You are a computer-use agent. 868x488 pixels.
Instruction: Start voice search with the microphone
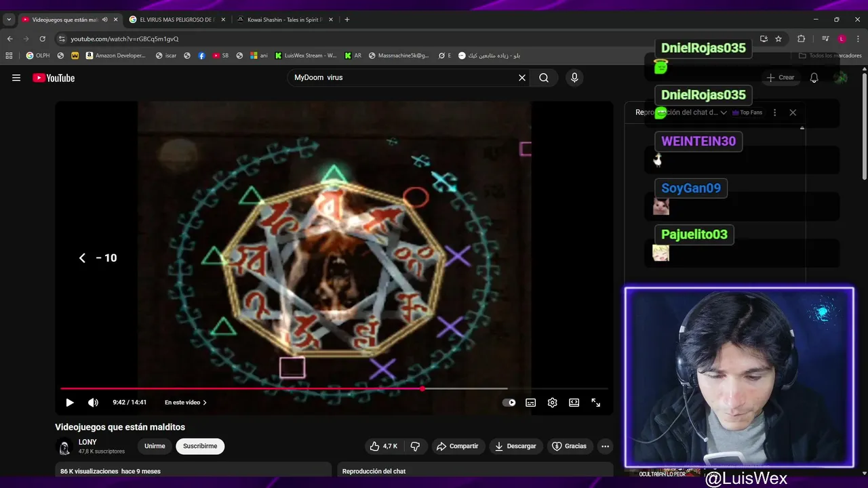coord(574,78)
